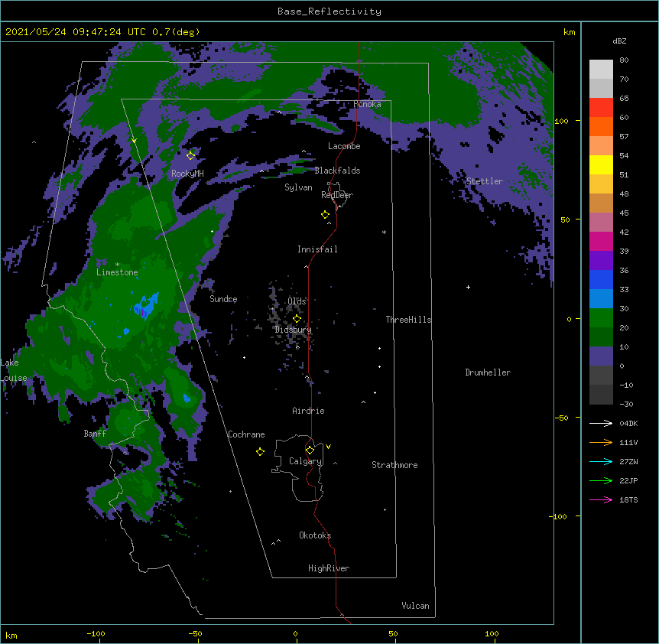The image size is (659, 644).
Task: Click the Blackfalds city label
Action: coord(337,171)
